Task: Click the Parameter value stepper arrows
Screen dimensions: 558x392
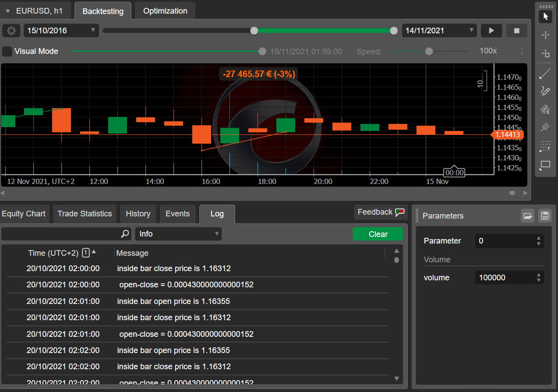Action: pos(539,241)
